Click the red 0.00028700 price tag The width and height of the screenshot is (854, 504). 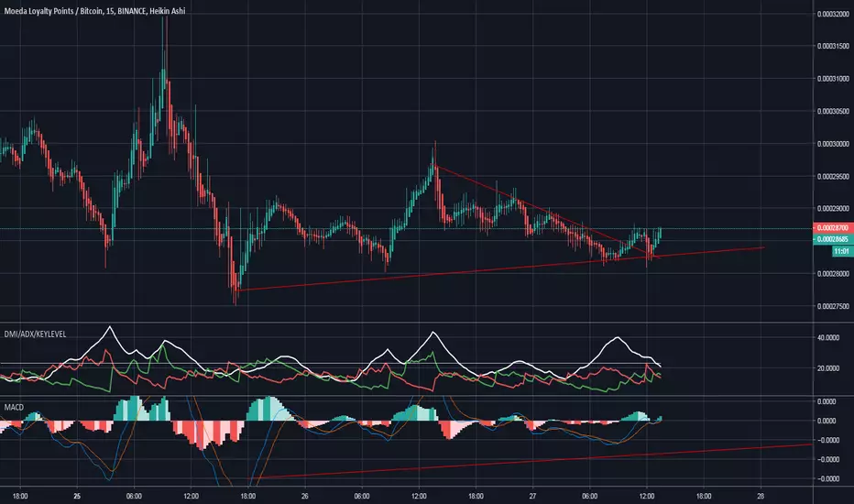pos(833,228)
